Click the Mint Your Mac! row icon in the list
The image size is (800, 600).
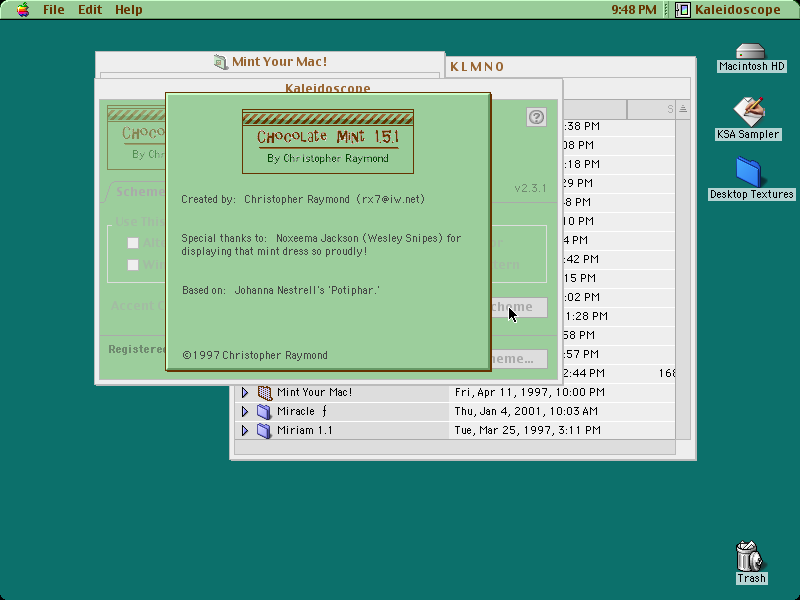[x=264, y=392]
